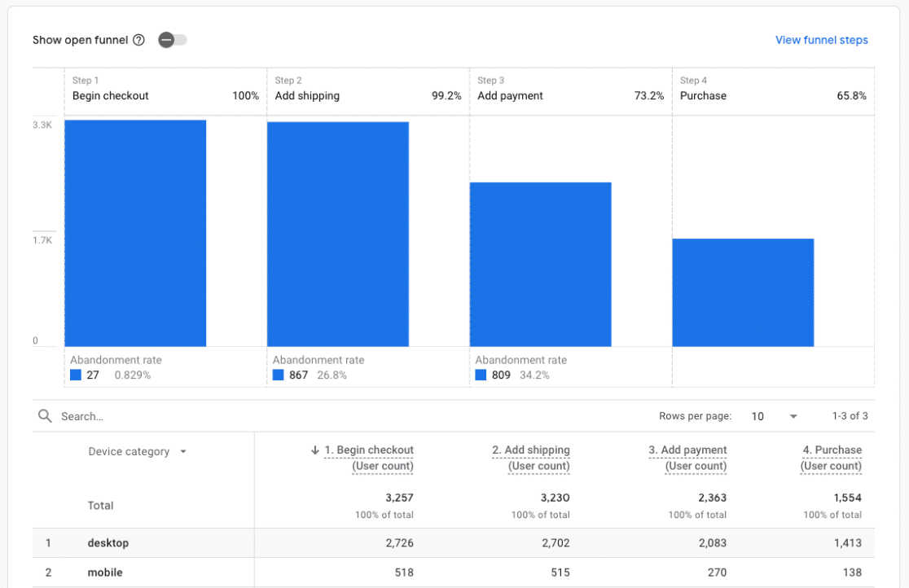
Task: Click the Begin checkout funnel bar
Action: (135, 232)
